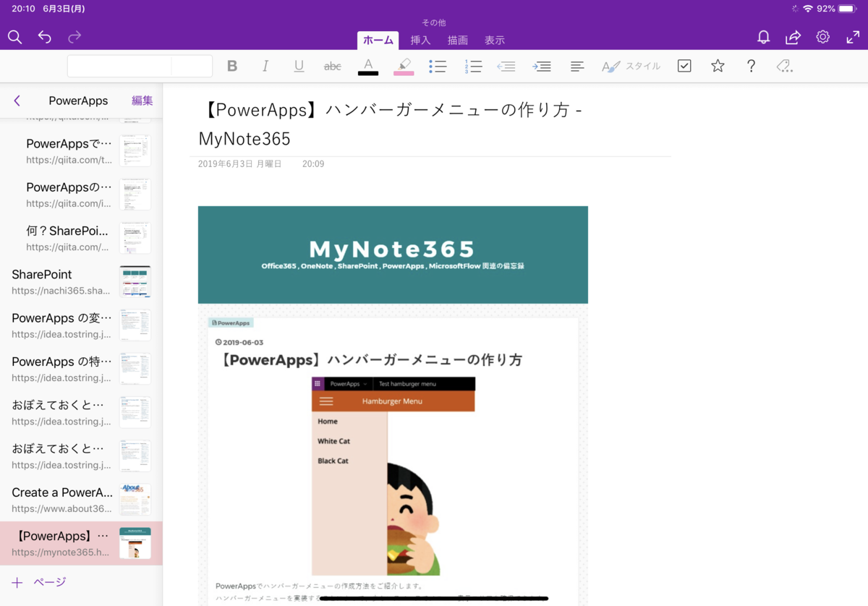The height and width of the screenshot is (606, 868).
Task: Add the star Important tag
Action: 718,66
